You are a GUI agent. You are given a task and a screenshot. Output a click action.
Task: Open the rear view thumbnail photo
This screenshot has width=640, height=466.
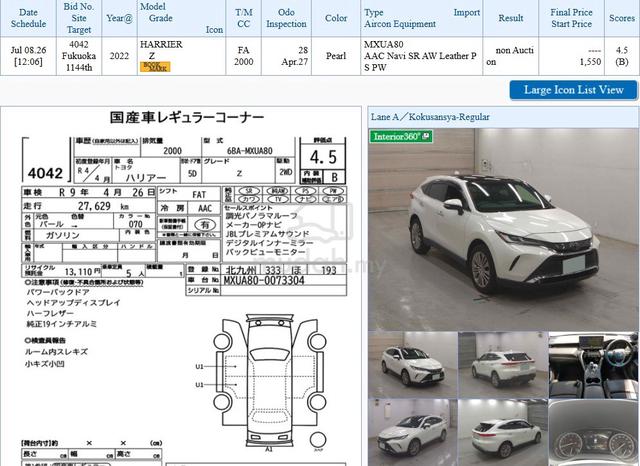tap(503, 364)
